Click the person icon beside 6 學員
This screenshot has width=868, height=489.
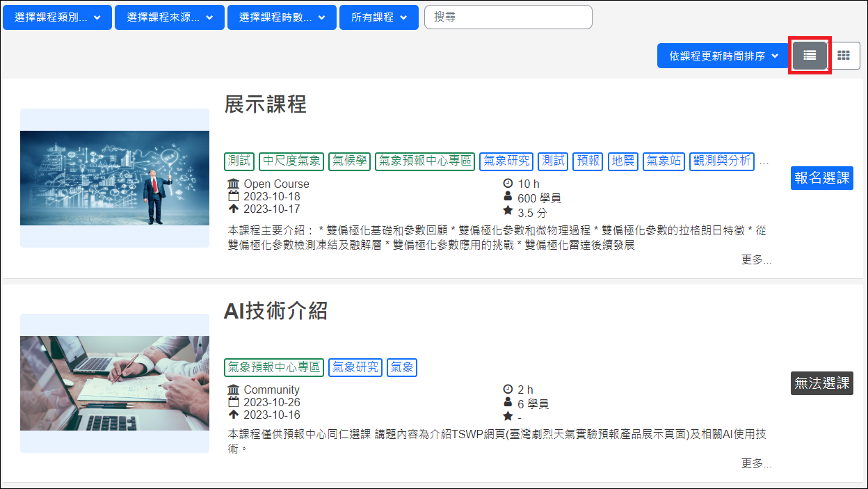508,403
